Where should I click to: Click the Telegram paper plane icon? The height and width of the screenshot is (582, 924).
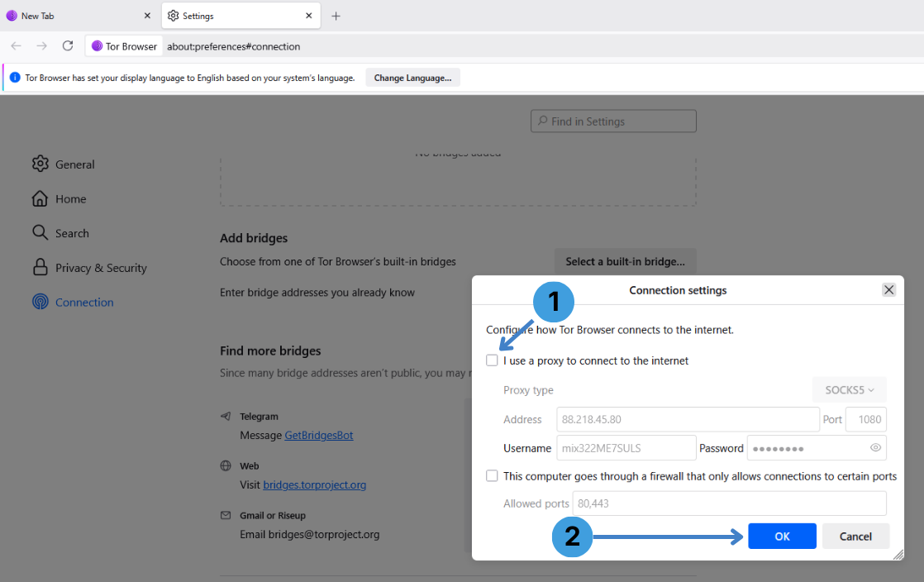pyautogui.click(x=226, y=416)
